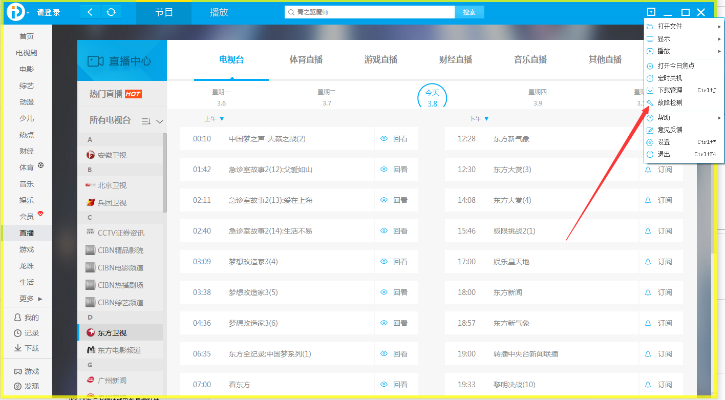
Task: Click the 搜索 search button
Action: (469, 12)
